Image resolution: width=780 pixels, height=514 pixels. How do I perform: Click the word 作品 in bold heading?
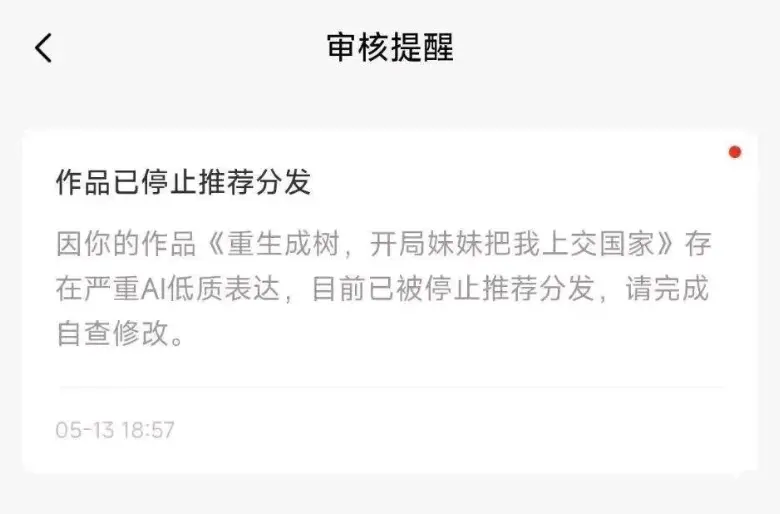click(x=84, y=182)
